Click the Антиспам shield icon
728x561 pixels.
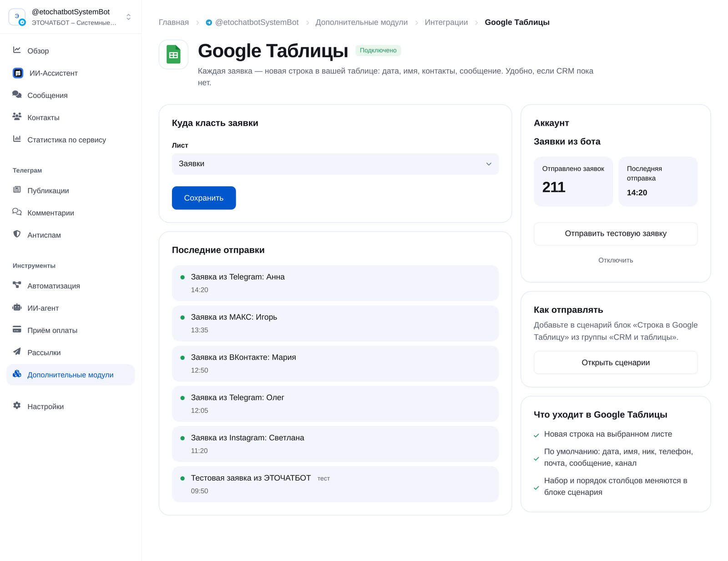click(x=17, y=234)
